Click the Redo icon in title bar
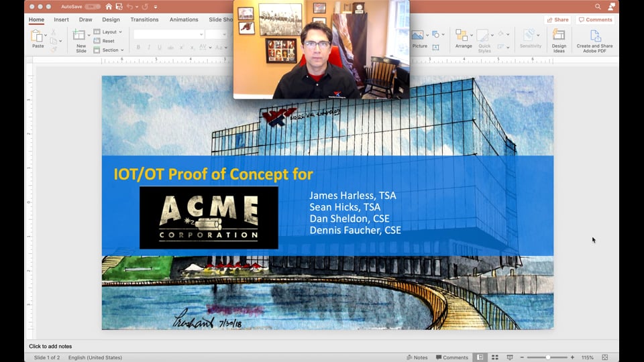Viewport: 644px width, 362px height. point(145,7)
